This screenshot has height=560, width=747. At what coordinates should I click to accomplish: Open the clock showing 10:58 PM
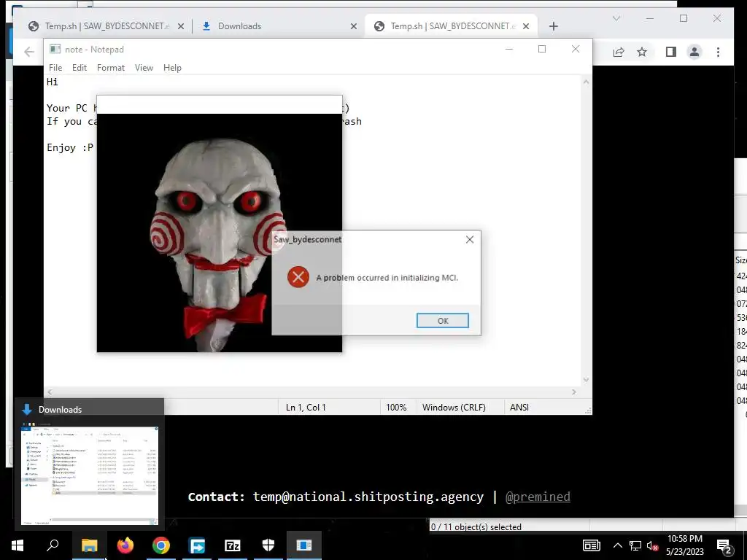[684, 545]
